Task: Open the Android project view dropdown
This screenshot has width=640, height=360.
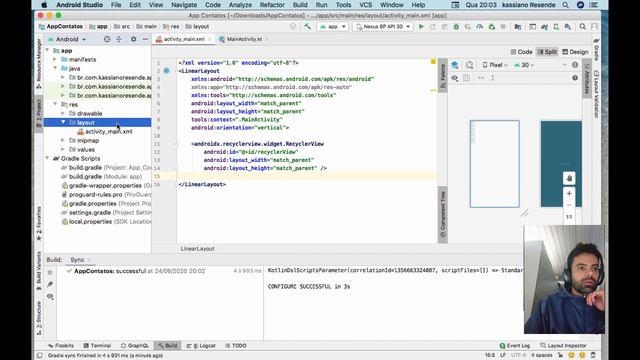Action: tap(67, 39)
